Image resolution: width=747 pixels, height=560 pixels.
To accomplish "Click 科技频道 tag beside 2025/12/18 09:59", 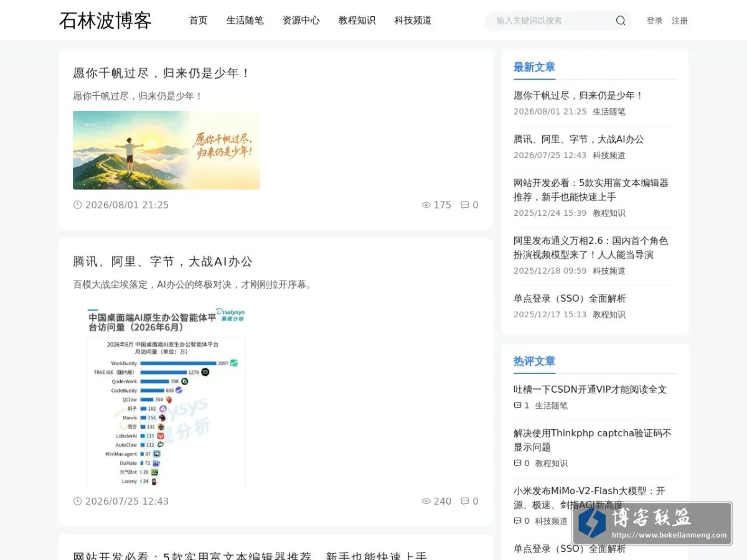I will (609, 271).
